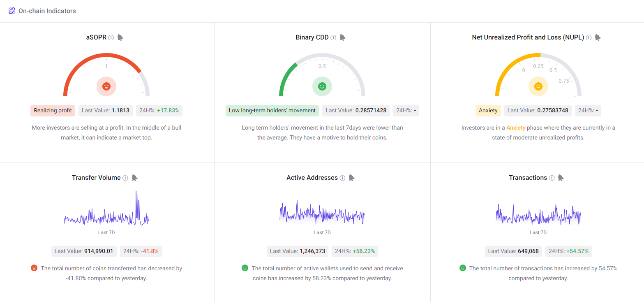The width and height of the screenshot is (644, 302).
Task: Click the yellow neutral face in NUPL gauge
Action: [538, 86]
